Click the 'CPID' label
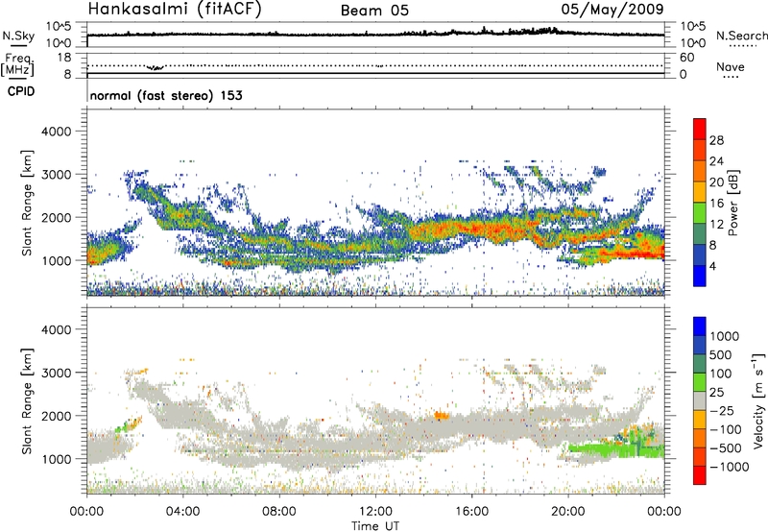Screen dimensions: 768x532 pyautogui.click(x=21, y=91)
